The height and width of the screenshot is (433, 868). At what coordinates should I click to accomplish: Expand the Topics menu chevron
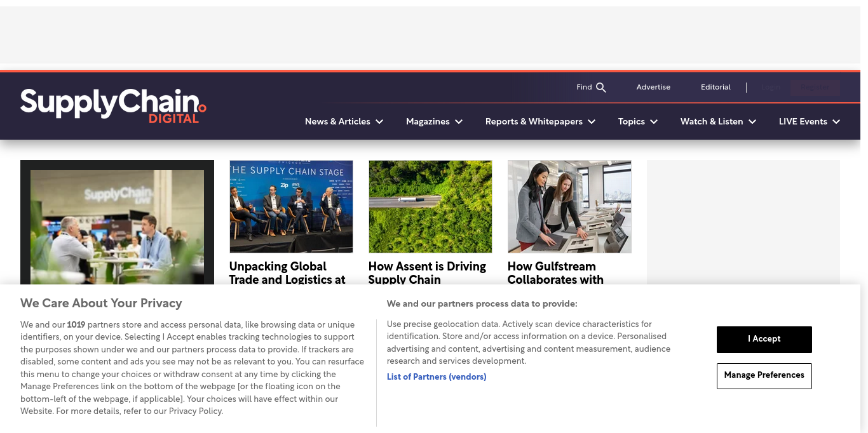(x=654, y=122)
